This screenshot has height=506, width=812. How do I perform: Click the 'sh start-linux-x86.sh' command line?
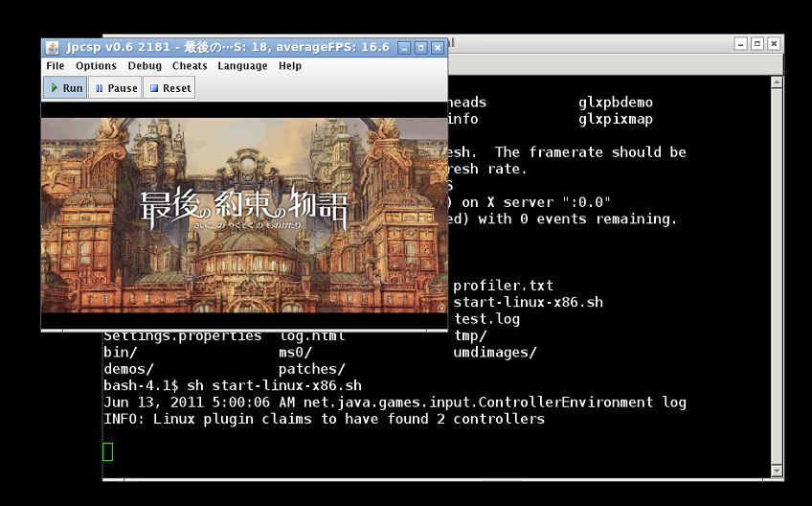point(274,385)
